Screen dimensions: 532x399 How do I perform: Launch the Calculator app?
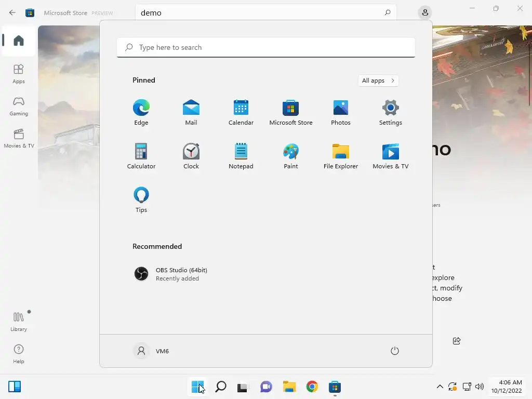tap(141, 156)
